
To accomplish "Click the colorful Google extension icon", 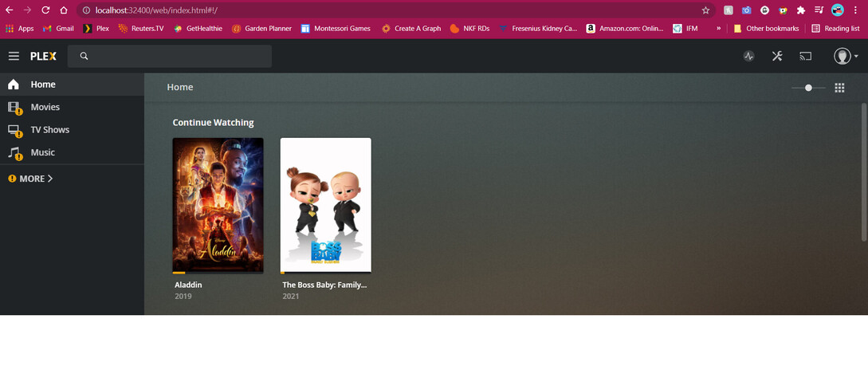I will (782, 10).
